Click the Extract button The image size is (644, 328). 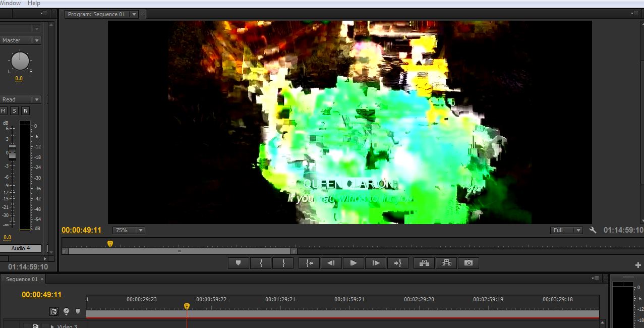[446, 263]
